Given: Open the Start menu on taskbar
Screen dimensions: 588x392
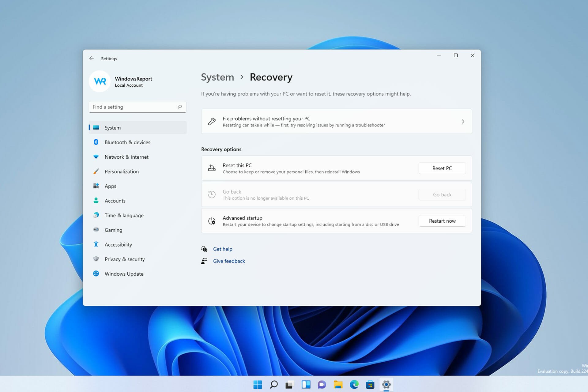Looking at the screenshot, I should [258, 384].
